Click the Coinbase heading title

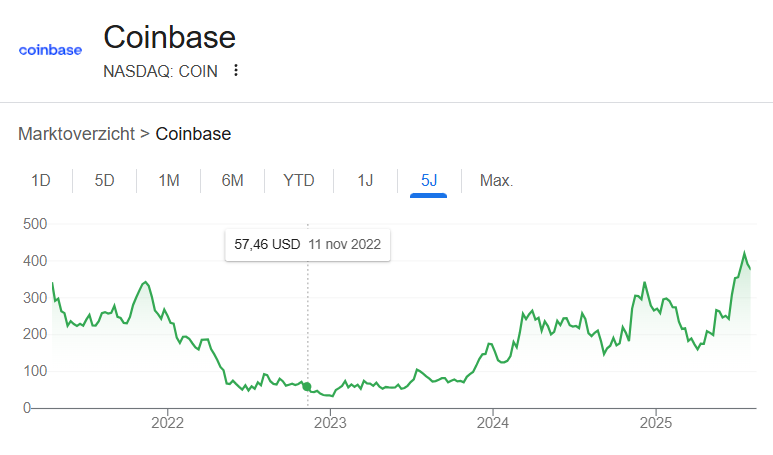click(170, 37)
